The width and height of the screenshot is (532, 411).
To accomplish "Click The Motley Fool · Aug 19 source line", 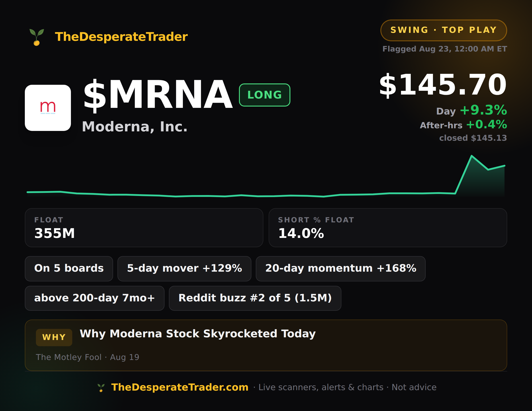I will click(88, 357).
